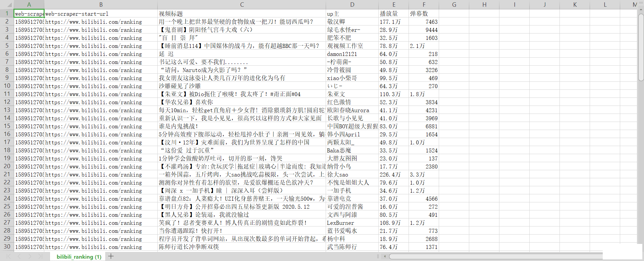This screenshot has width=644, height=261.
Task: Click cell with header 视频标题
Action: point(242,14)
